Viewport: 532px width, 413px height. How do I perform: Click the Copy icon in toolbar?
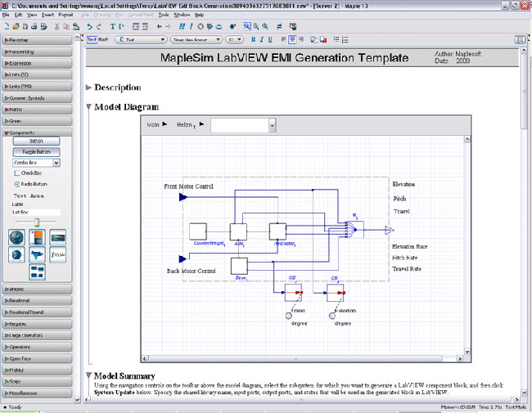66,26
